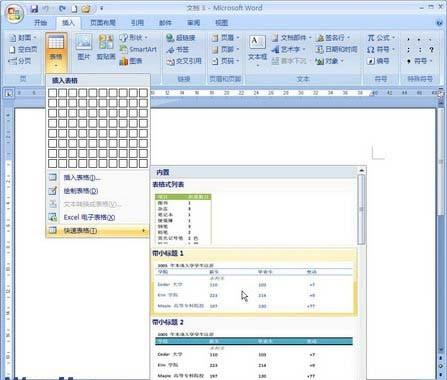Click the 内置 built-in gallery header
This screenshot has height=380, width=447.
click(x=254, y=172)
